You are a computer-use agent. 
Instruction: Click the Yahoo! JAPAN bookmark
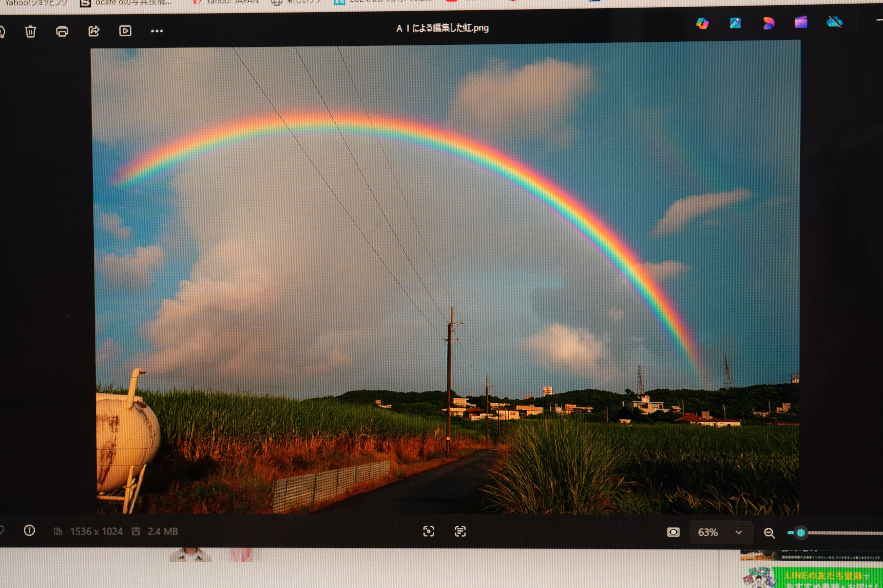click(x=227, y=2)
